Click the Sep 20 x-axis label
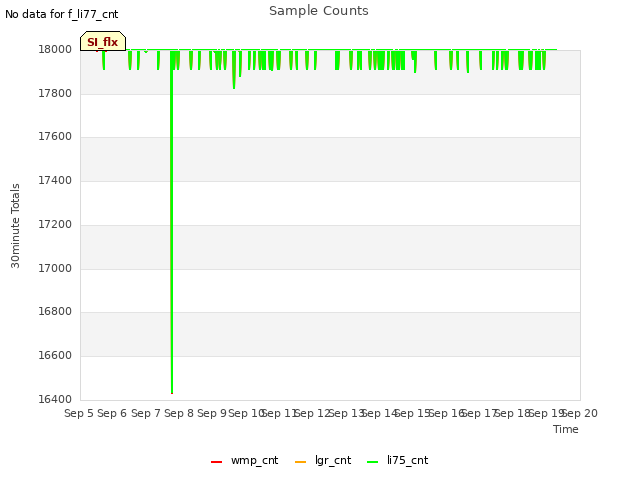Viewport: 640px width, 480px height. pos(580,413)
